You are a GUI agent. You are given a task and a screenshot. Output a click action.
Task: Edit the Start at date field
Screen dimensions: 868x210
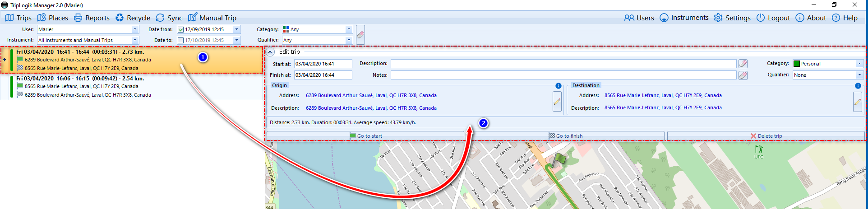(323, 64)
